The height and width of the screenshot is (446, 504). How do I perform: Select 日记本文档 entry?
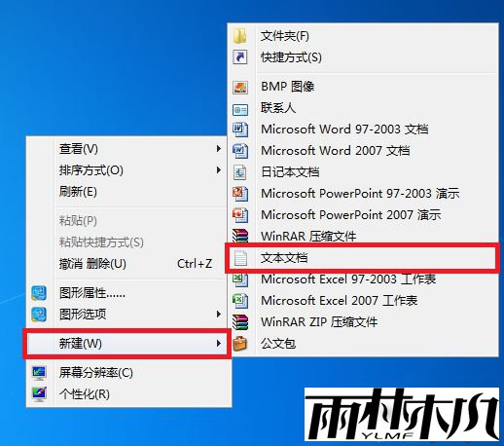[363, 172]
